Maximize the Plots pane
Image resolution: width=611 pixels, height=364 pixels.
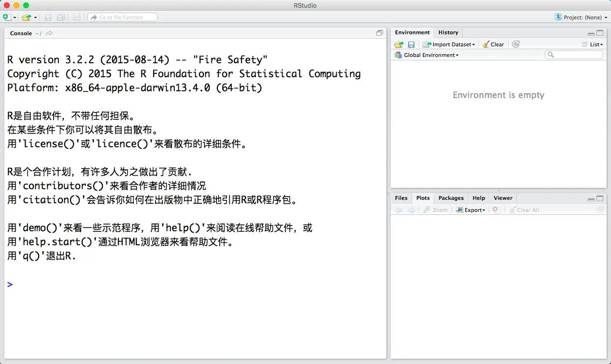point(600,198)
